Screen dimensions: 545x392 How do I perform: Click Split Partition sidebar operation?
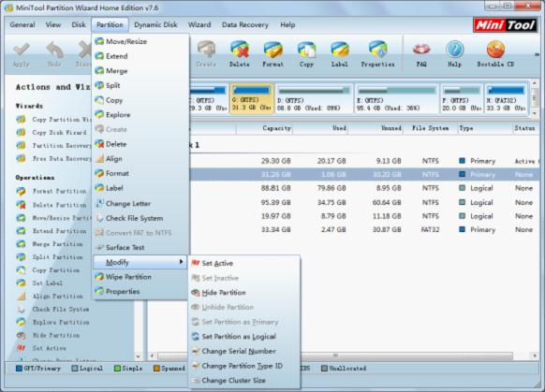tap(50, 257)
